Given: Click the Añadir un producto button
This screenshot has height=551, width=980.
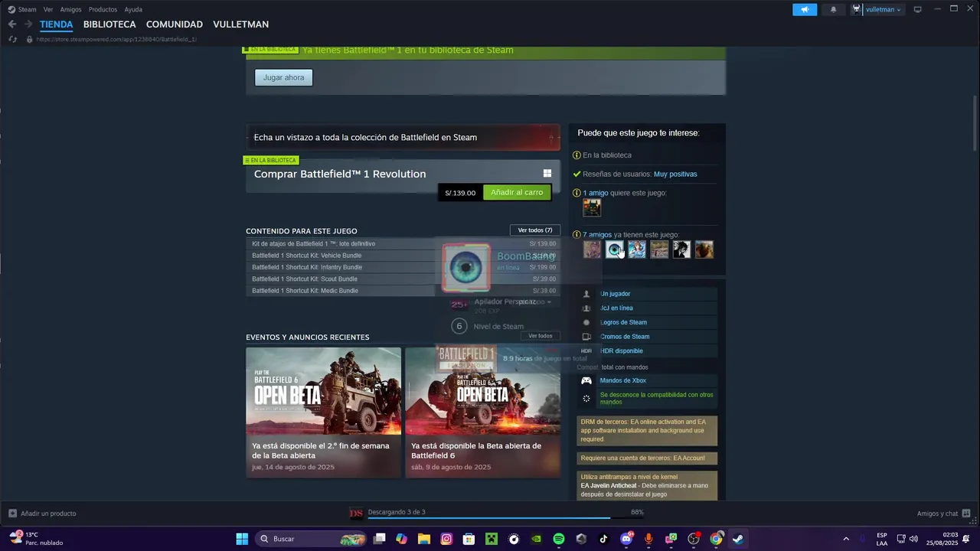Looking at the screenshot, I should pos(42,514).
